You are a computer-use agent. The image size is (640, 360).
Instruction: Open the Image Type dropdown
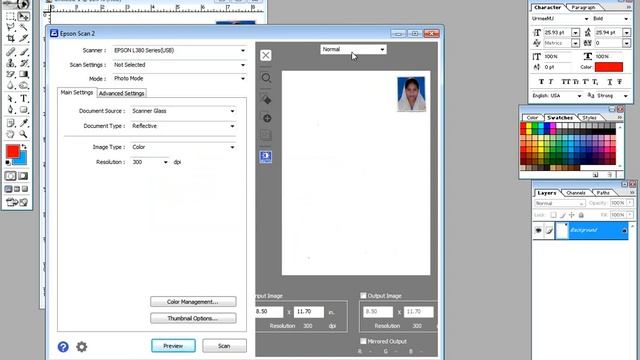pos(183,147)
